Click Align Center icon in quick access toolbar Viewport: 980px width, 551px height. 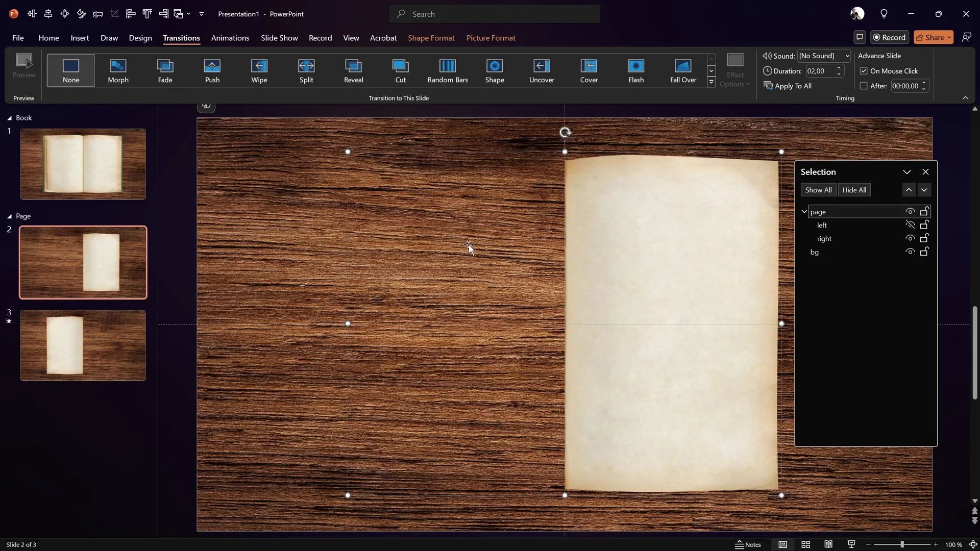(x=48, y=14)
